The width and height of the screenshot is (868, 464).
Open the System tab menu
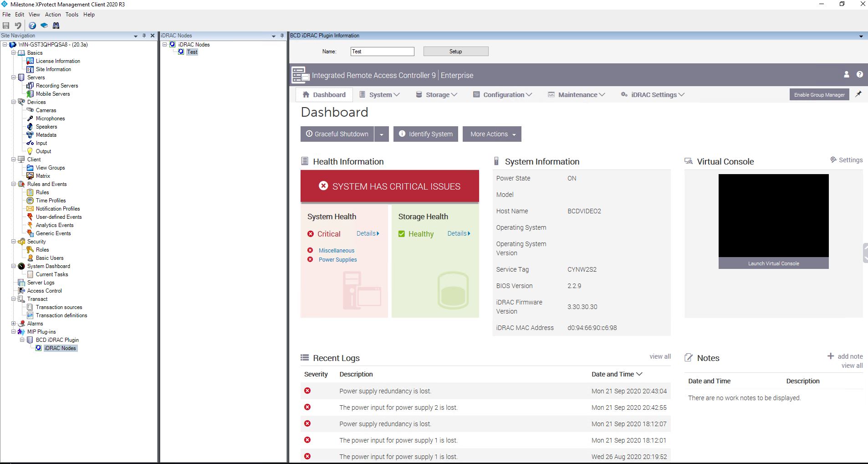(380, 95)
